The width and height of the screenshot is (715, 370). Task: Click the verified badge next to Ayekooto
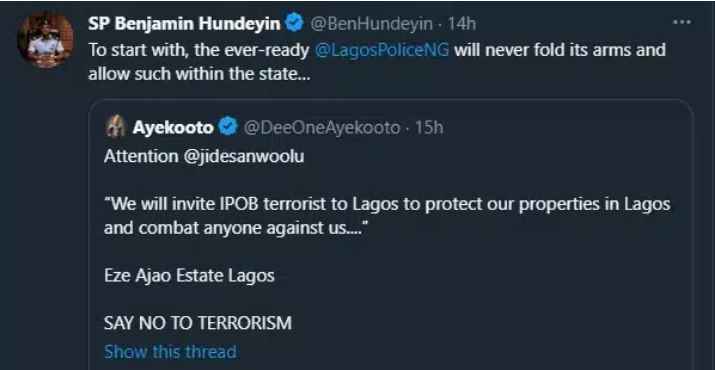pos(228,127)
